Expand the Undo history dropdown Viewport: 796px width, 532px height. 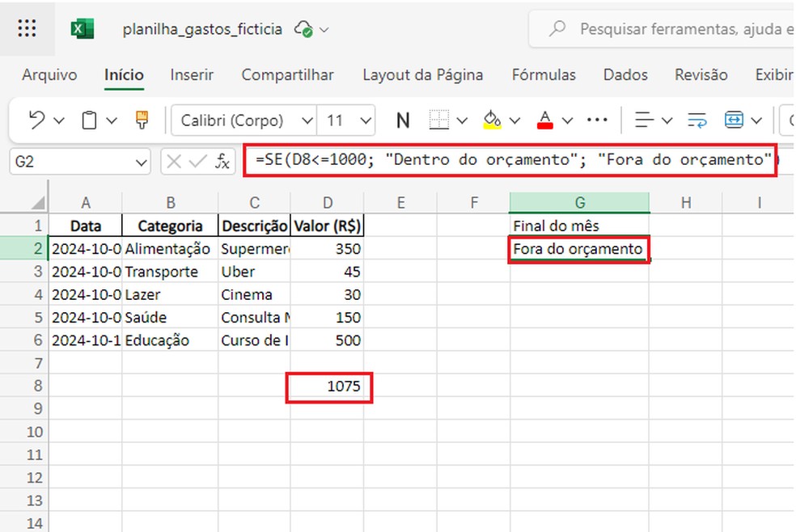pyautogui.click(x=59, y=120)
